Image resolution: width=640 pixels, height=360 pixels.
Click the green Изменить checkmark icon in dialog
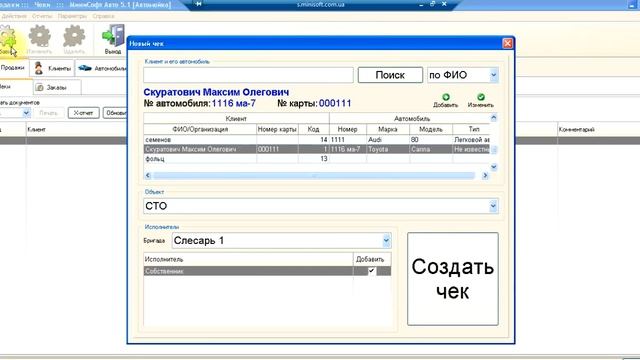(x=481, y=97)
